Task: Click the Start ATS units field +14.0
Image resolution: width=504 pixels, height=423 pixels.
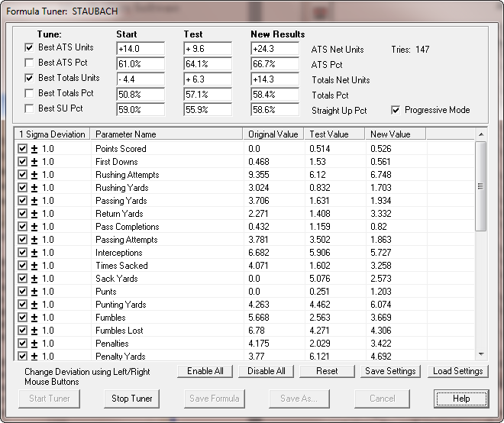Action: (x=141, y=49)
